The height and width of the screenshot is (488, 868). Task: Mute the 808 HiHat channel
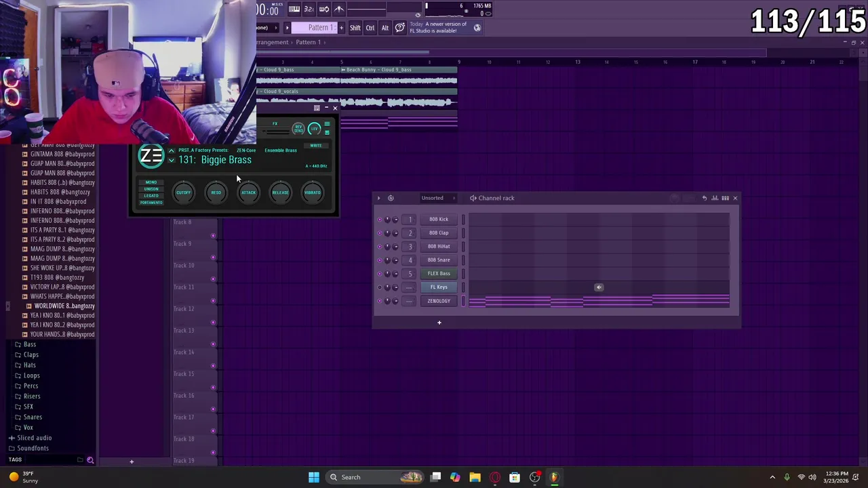click(x=380, y=247)
